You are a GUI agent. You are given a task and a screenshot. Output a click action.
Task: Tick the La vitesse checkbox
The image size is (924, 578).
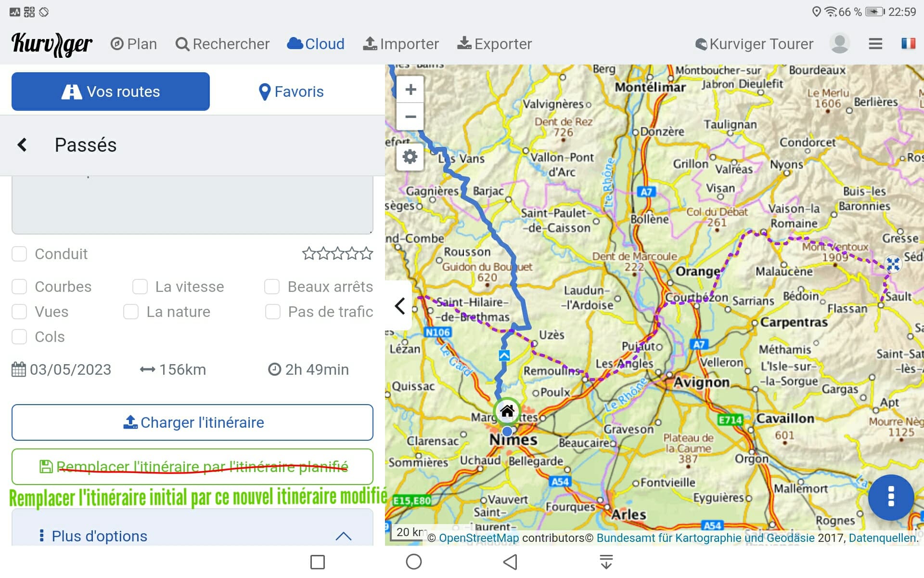140,287
